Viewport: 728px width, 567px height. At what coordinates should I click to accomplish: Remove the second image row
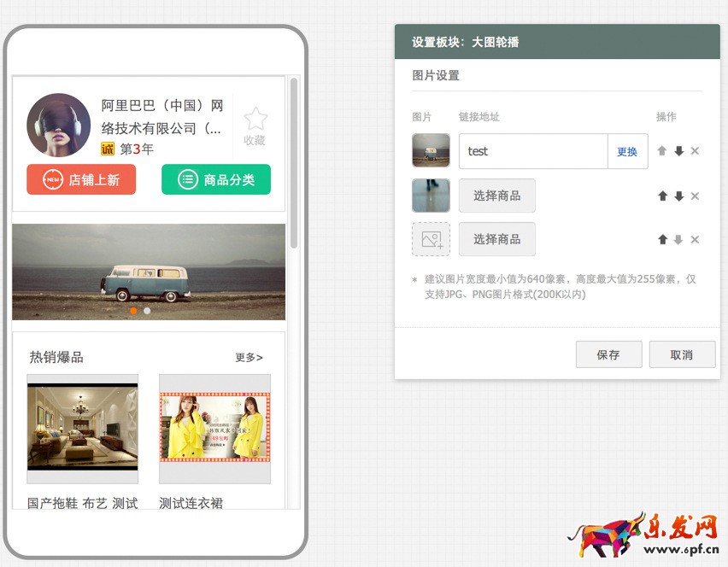click(695, 196)
